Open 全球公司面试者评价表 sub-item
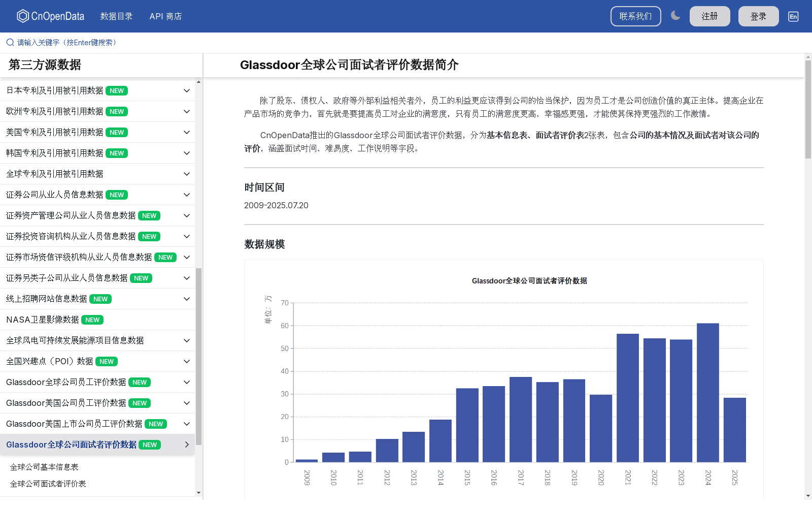Viewport: 812px width, 508px height. [x=48, y=484]
